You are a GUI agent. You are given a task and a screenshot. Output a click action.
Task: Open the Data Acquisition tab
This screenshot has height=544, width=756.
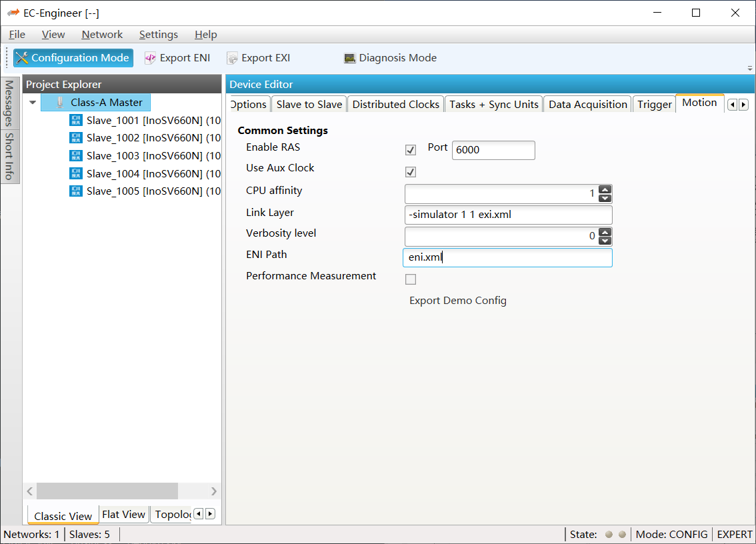(588, 104)
